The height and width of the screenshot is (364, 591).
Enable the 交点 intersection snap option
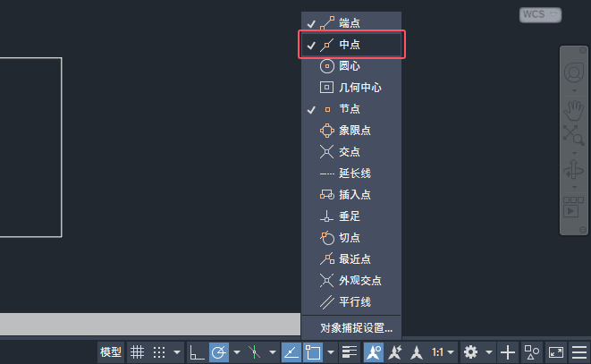tap(350, 152)
